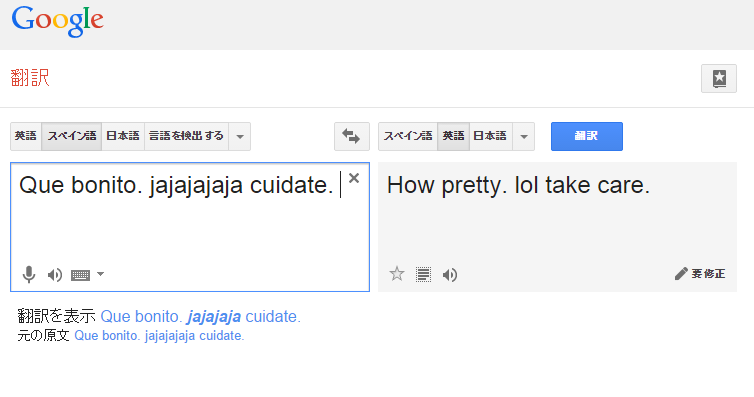Expand the source language dropdown arrow
Screen dimensions: 754x397
[239, 136]
